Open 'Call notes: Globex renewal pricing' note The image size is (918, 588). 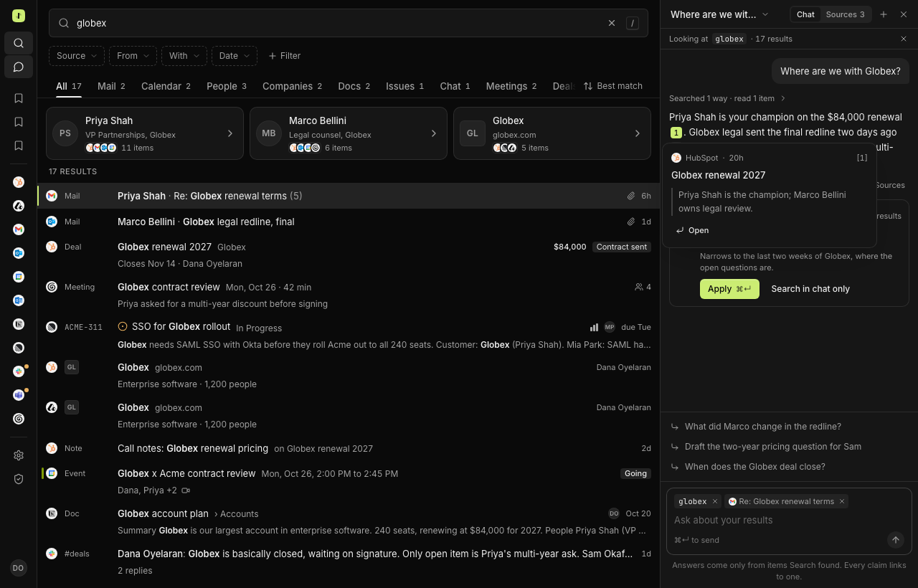click(349, 448)
